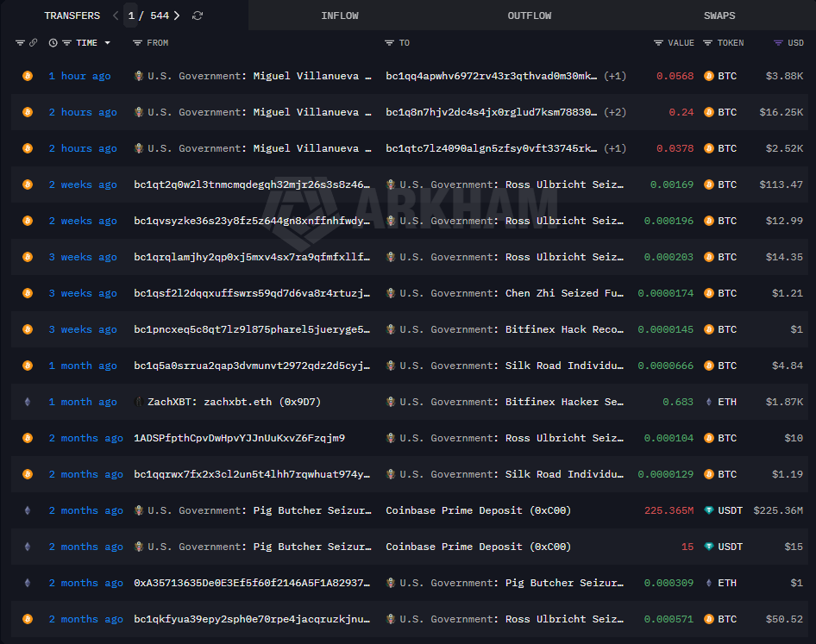Viewport: 816px width, 644px height.
Task: Click the page number input field
Action: click(x=131, y=16)
